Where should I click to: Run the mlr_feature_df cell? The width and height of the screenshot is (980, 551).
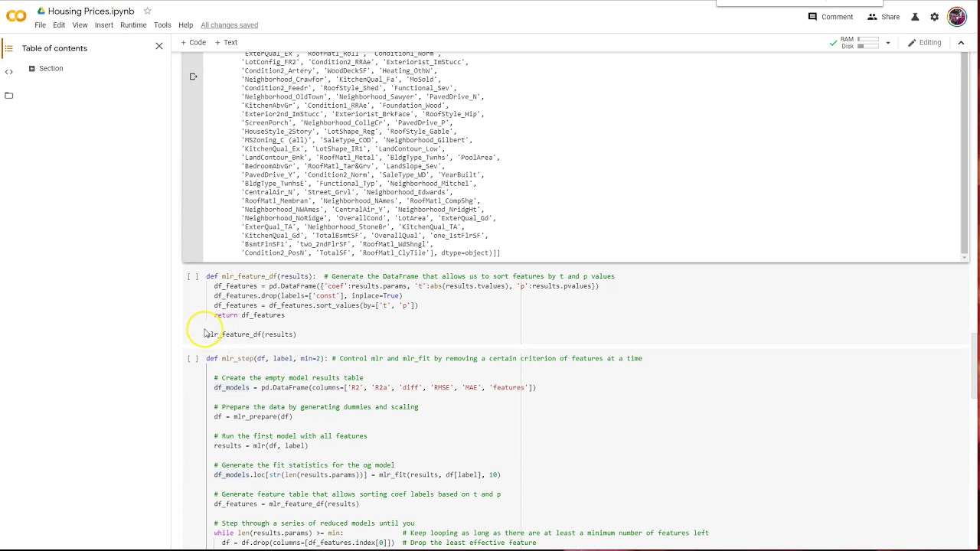click(x=192, y=277)
